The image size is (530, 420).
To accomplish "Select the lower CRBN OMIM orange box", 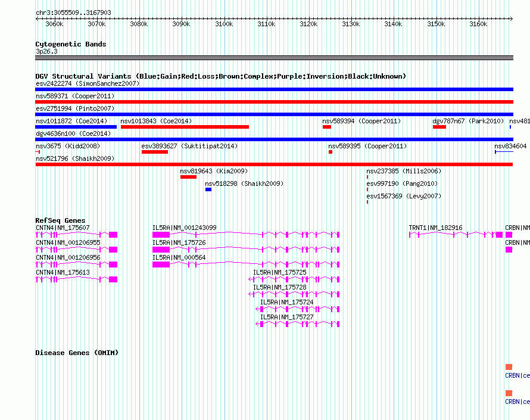I will (509, 393).
